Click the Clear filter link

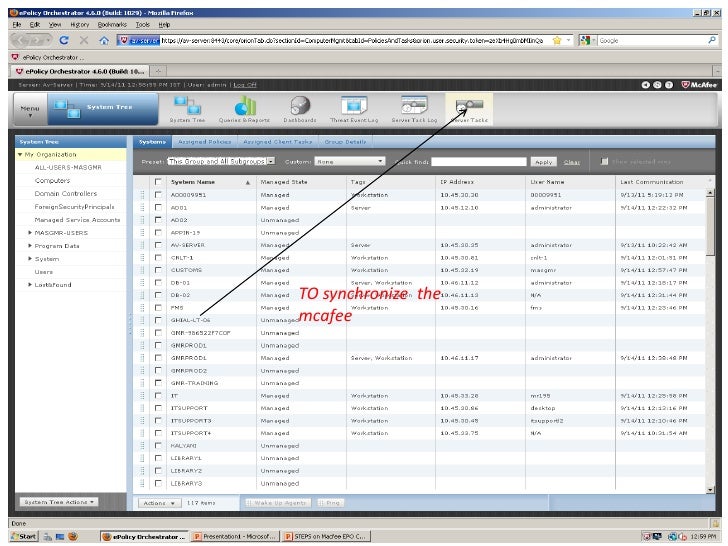pos(572,162)
